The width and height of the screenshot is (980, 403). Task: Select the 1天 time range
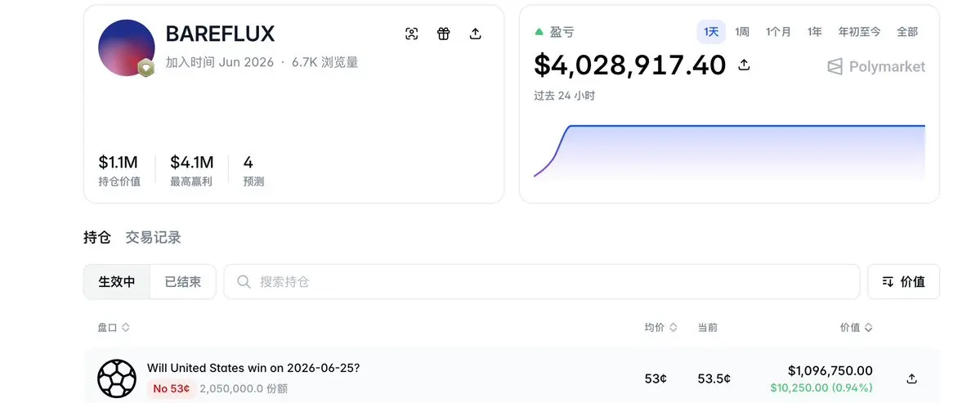pyautogui.click(x=711, y=32)
